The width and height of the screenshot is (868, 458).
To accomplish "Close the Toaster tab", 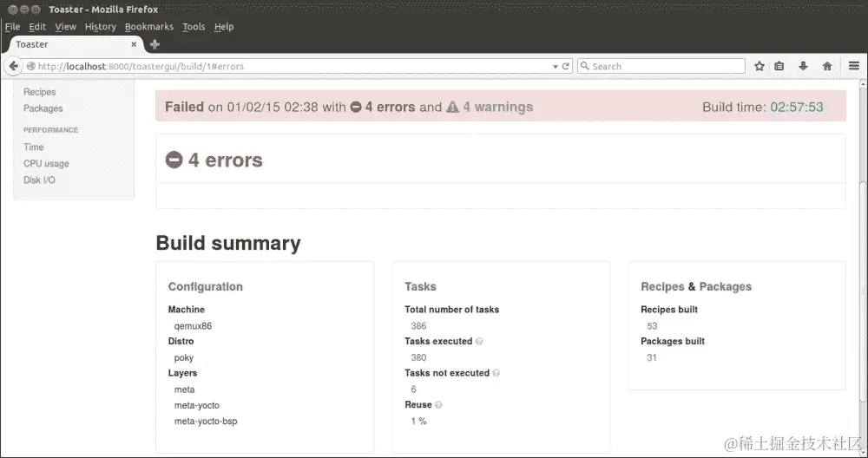I will coord(134,44).
